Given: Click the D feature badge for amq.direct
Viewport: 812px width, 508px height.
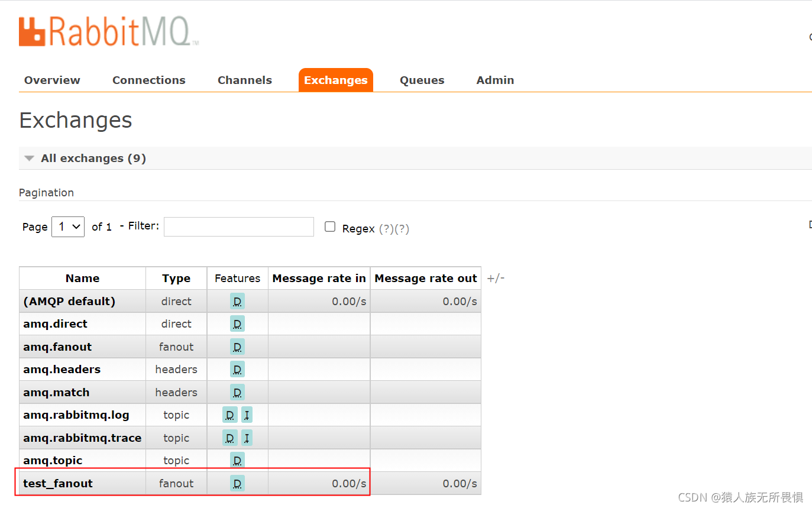Looking at the screenshot, I should (x=237, y=324).
